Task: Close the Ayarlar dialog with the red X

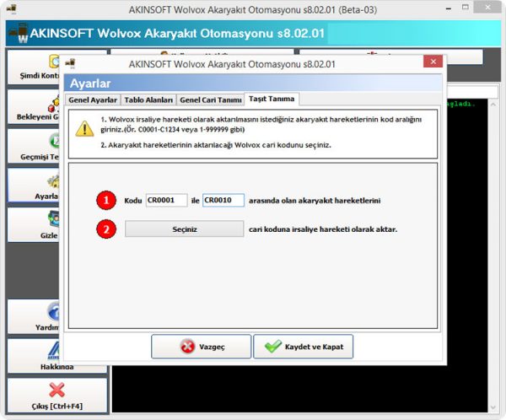Action: [433, 62]
